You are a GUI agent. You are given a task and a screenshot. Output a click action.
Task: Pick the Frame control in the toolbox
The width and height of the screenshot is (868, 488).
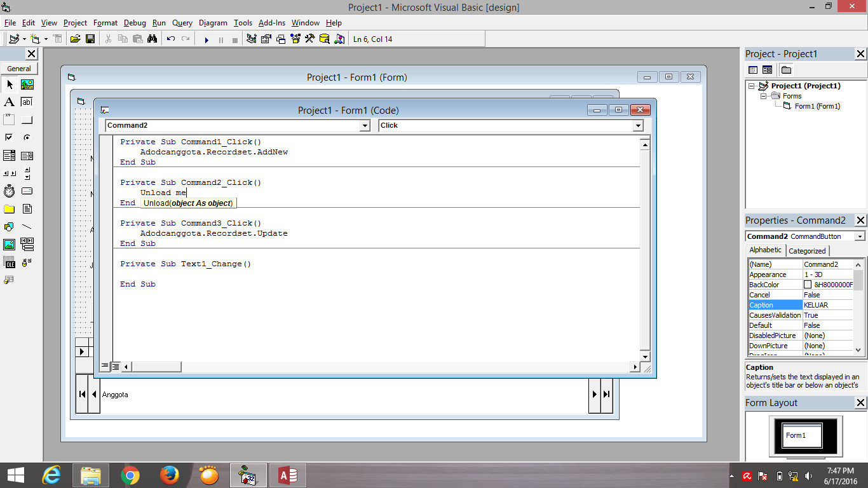click(x=10, y=119)
